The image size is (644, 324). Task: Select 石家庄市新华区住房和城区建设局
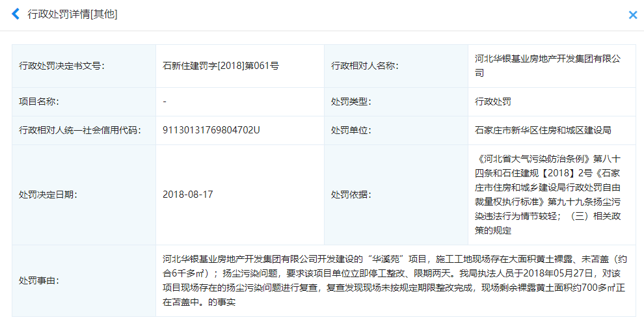543,130
